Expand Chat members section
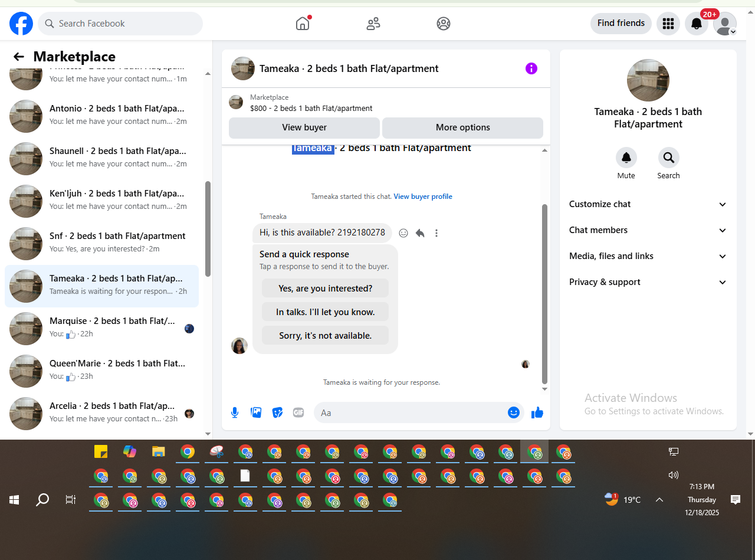The height and width of the screenshot is (560, 755). 648,230
